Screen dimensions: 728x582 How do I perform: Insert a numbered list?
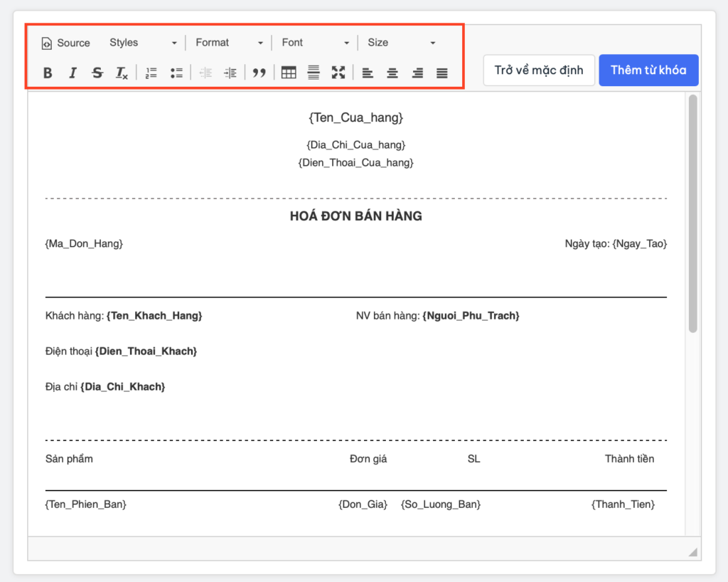coord(151,73)
